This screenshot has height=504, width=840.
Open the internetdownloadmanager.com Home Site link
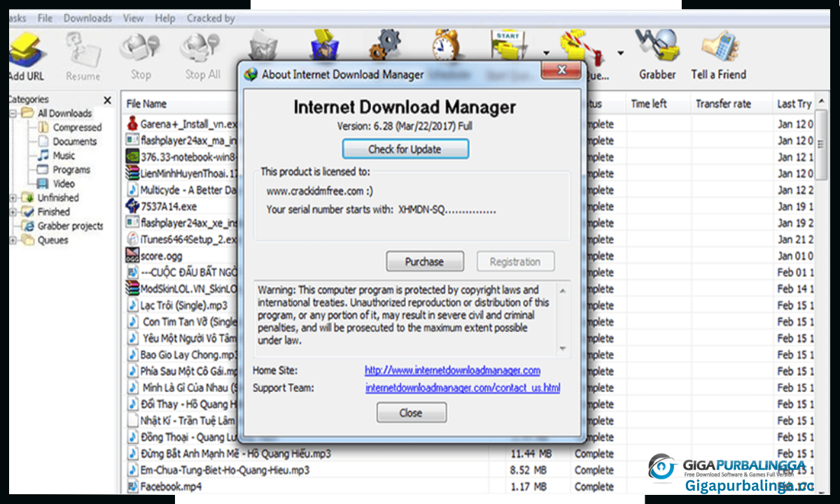pyautogui.click(x=452, y=370)
